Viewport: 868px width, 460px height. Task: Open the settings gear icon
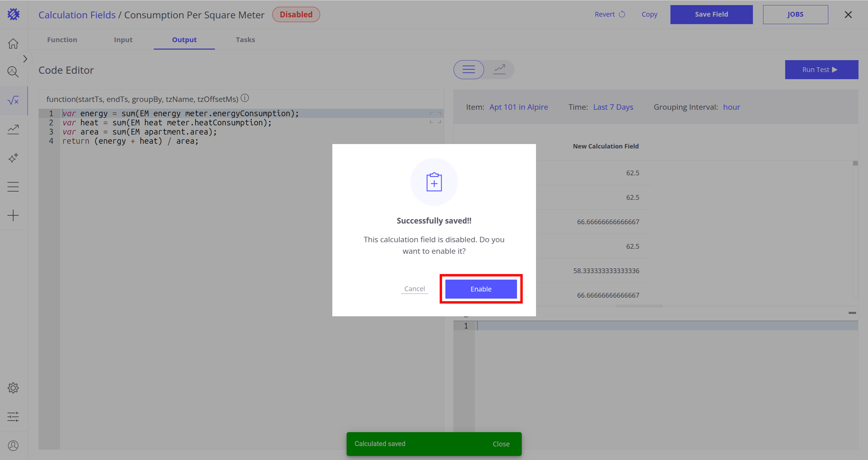pyautogui.click(x=13, y=388)
